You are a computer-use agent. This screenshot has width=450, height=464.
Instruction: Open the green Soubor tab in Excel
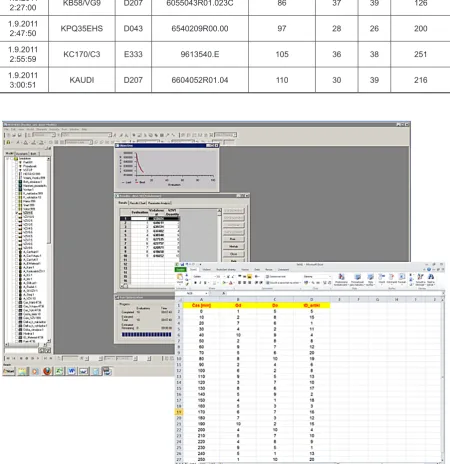[180, 269]
